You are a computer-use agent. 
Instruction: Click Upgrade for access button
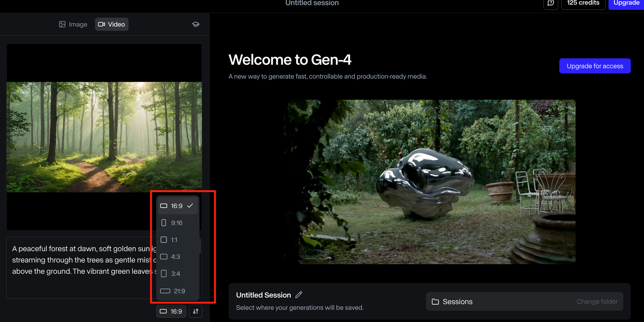pyautogui.click(x=595, y=66)
